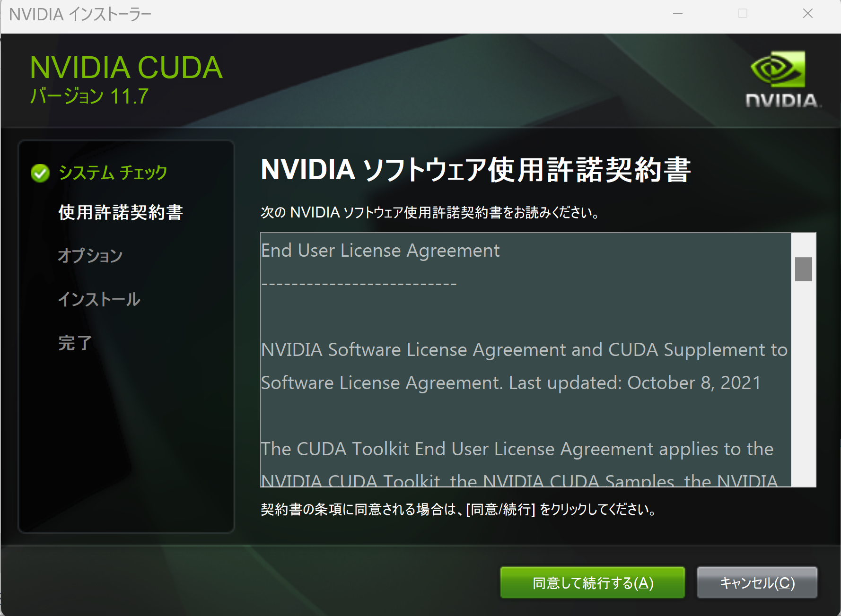Click the NVIDIA CUDA title heading
The image size is (841, 616).
pyautogui.click(x=126, y=68)
